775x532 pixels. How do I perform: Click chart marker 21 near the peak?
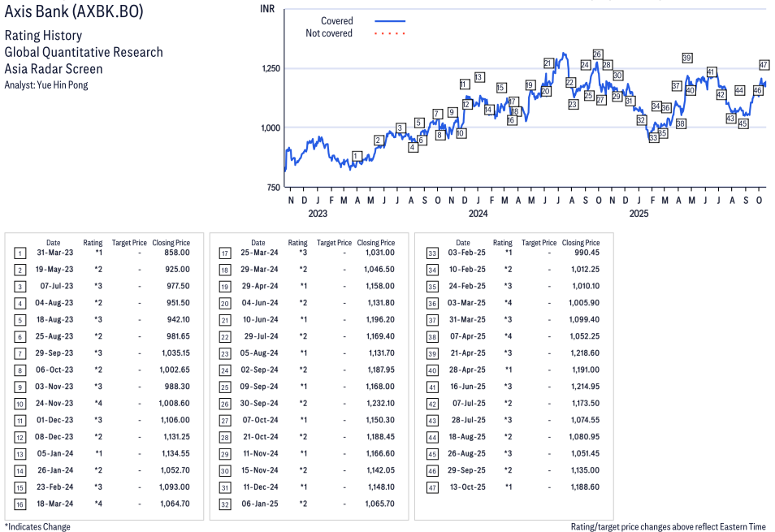click(548, 63)
